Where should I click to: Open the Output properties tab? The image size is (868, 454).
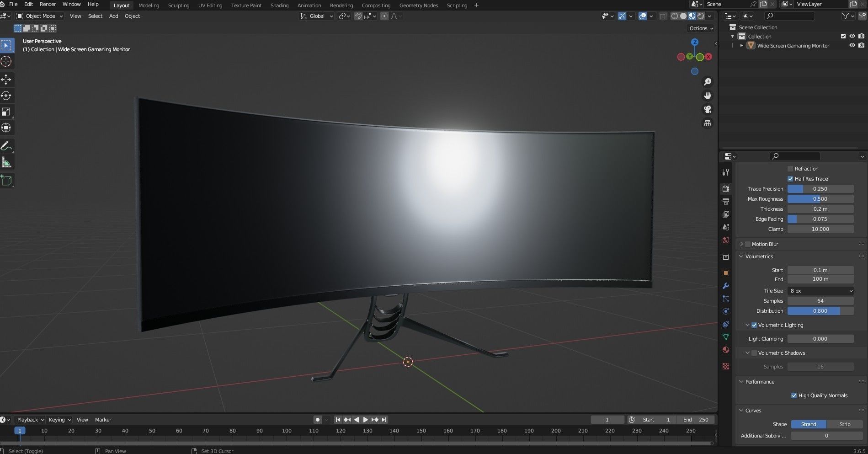click(x=726, y=201)
